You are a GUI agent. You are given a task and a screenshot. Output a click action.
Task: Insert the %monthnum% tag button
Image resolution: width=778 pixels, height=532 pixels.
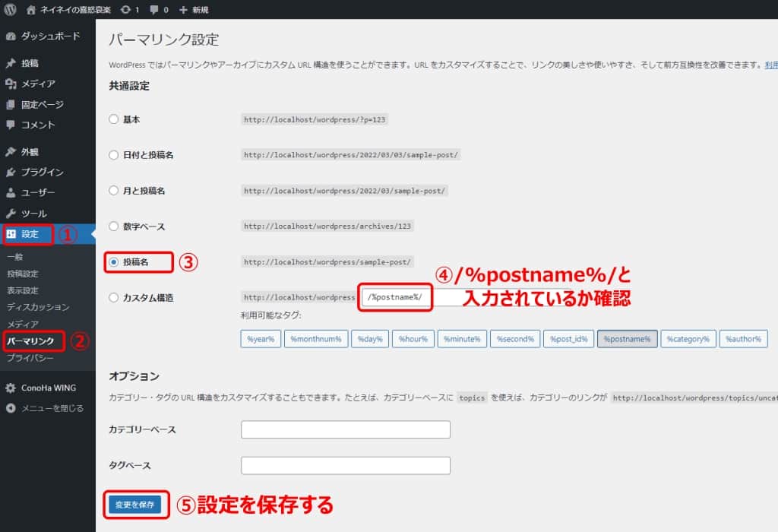click(316, 339)
